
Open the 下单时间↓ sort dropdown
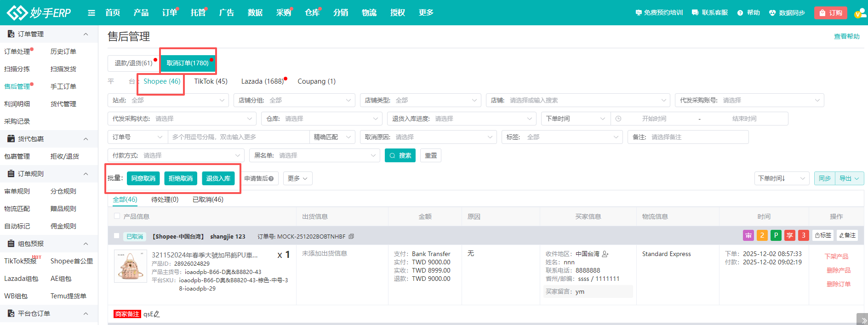782,178
